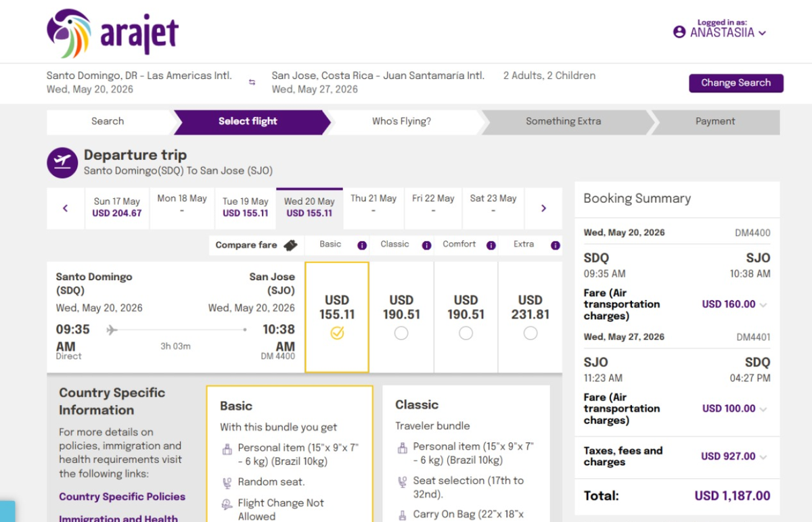Open info icon next to Classic fare
812x522 pixels.
pos(426,245)
